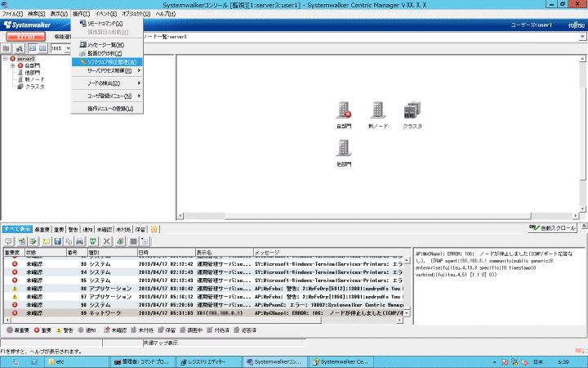This screenshot has height=368, width=588.
Task: Click the copy event toolbar icon
Action: (69, 241)
